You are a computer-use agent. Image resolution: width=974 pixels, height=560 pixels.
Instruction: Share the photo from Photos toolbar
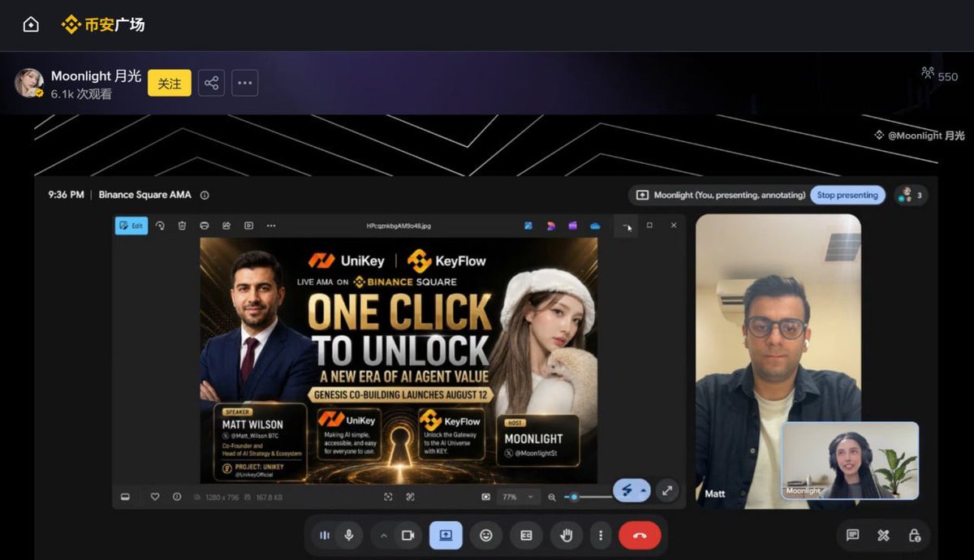click(226, 226)
